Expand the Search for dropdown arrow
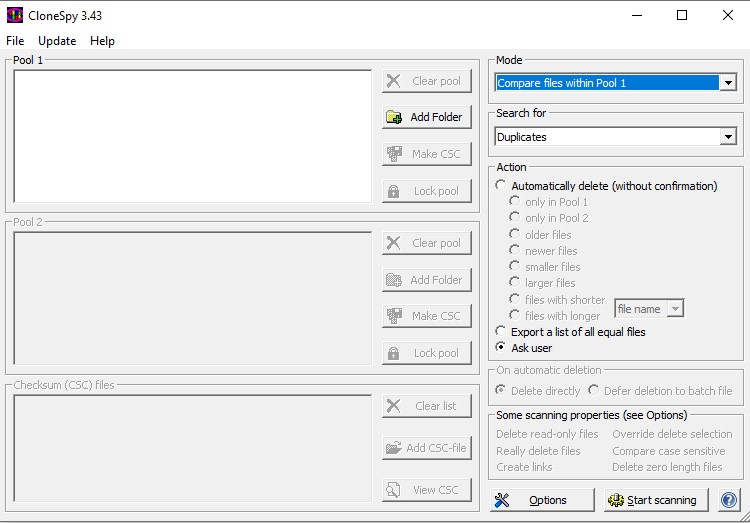Screen dimensions: 750x523 point(728,137)
